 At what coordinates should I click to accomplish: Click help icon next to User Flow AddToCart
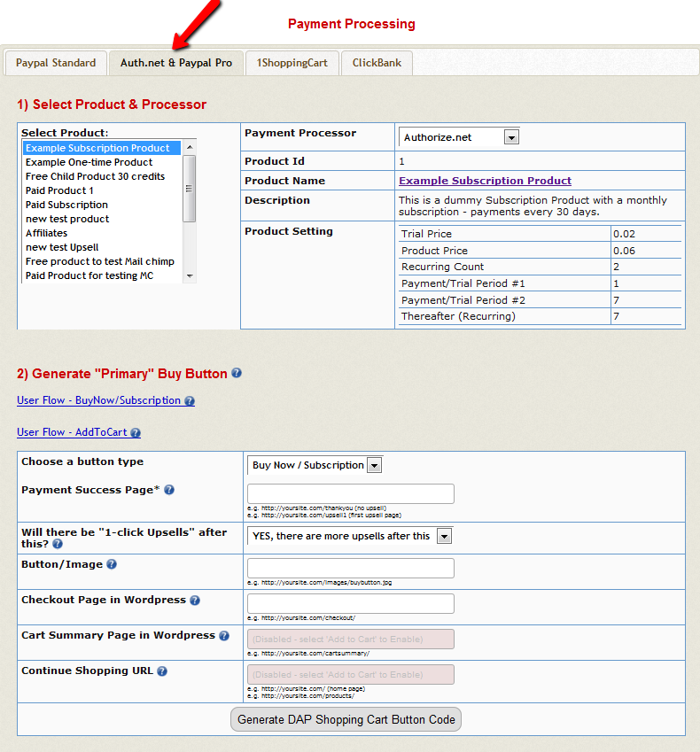point(136,433)
